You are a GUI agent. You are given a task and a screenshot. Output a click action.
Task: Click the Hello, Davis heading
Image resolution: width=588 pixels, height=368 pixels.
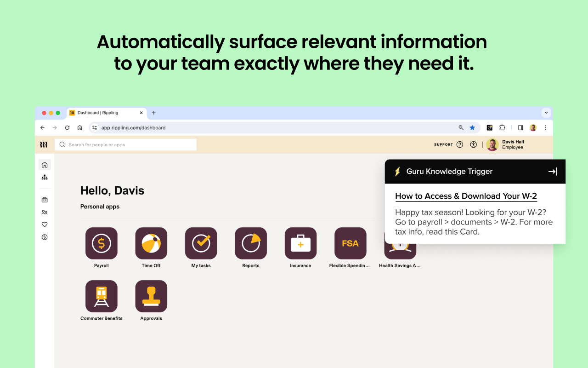112,190
